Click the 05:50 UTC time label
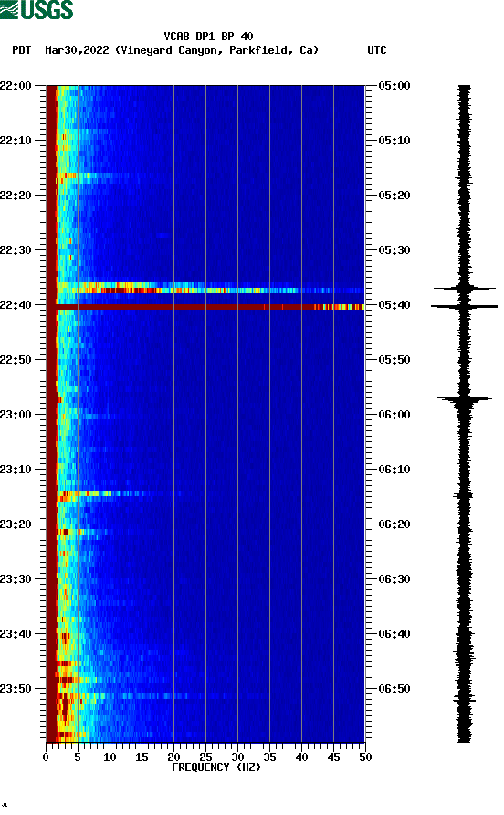Screen dimensions: 504x815 (x=394, y=360)
